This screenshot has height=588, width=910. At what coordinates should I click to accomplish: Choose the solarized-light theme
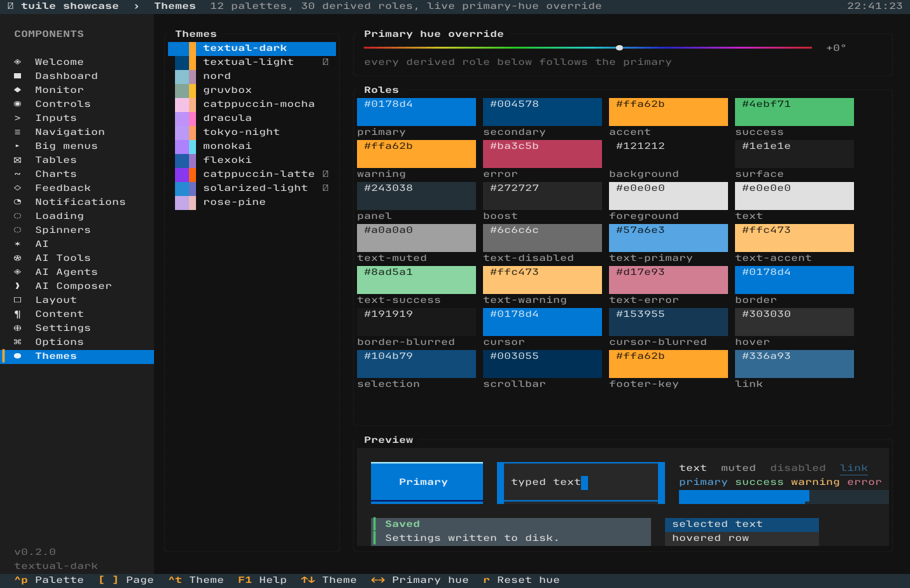click(x=252, y=188)
